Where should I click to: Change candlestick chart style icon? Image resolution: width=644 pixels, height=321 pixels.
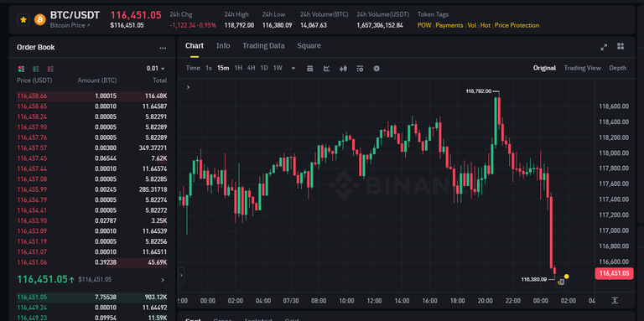[343, 68]
